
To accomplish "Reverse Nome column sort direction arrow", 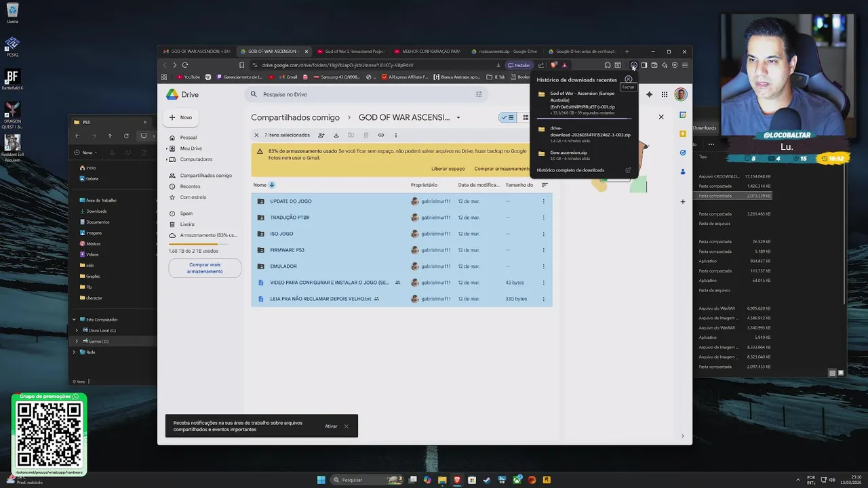I will click(x=272, y=185).
